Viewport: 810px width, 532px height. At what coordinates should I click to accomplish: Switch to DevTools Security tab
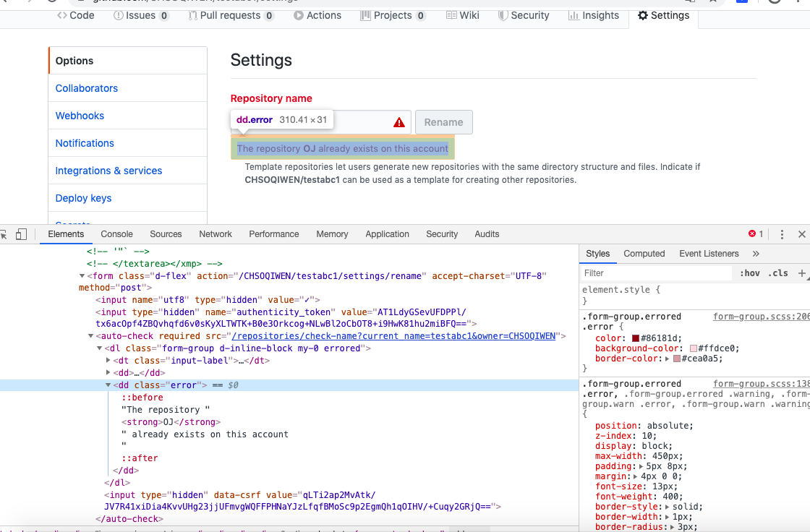tap(442, 234)
